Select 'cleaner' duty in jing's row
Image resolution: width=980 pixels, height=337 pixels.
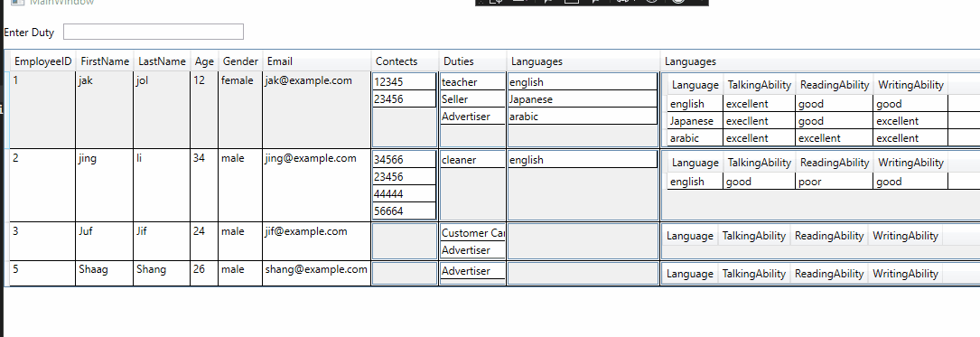pyautogui.click(x=472, y=159)
